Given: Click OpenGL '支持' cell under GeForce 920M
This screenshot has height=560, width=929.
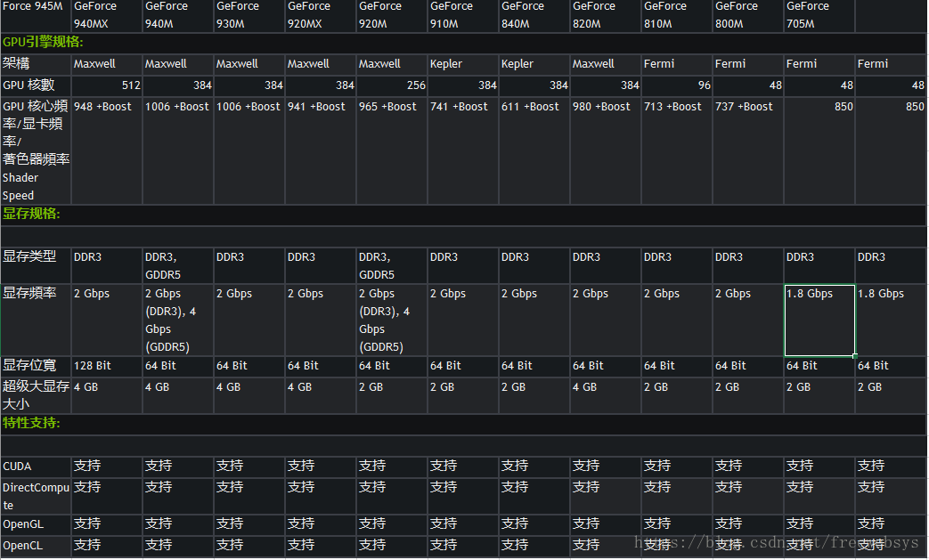Looking at the screenshot, I should (392, 524).
